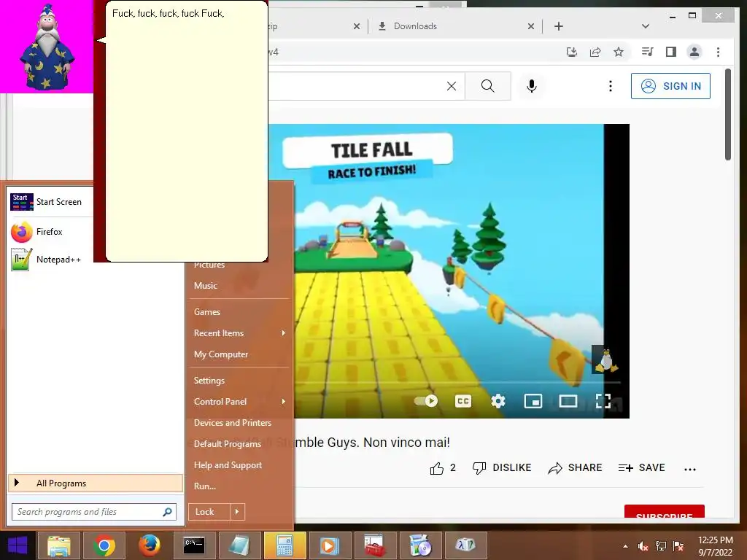Open YouTube settings three-dot menu
The image size is (747, 560).
(611, 86)
